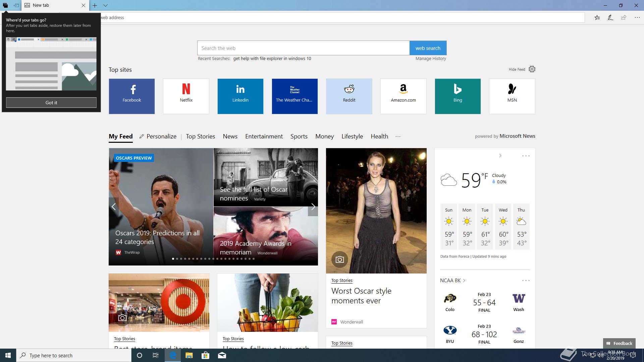Open the Amazon.com top site tile
Screen dimensions: 644x362
pos(404,96)
